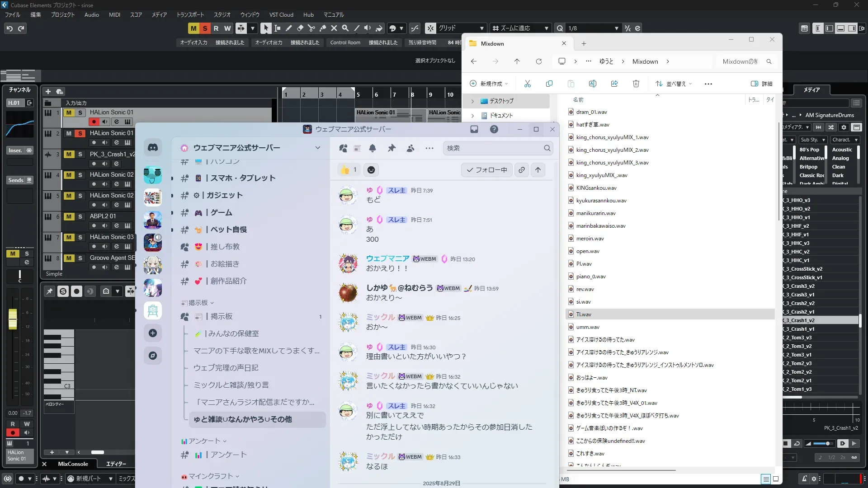Open the トランスポート menu
This screenshot has width=868, height=488.
click(190, 14)
